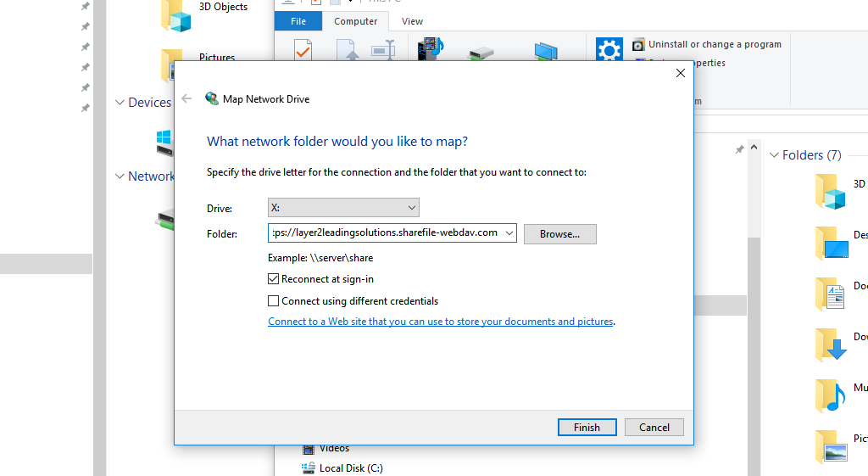Switch to the View ribbon tab
The width and height of the screenshot is (868, 476).
(412, 22)
